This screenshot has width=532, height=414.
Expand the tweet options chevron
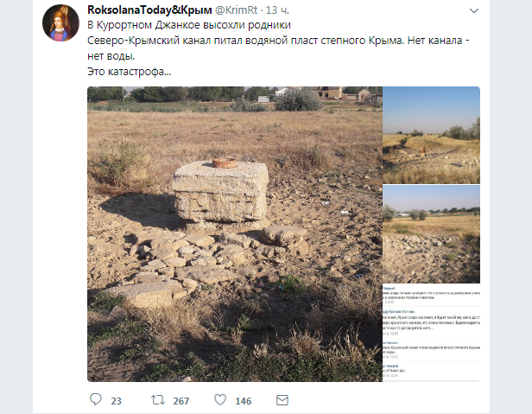(473, 11)
